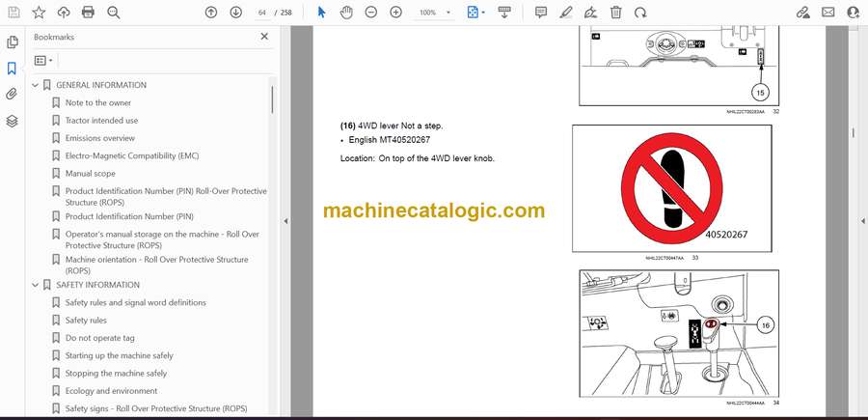
Task: Open the attachments paperclip panel
Action: click(13, 95)
